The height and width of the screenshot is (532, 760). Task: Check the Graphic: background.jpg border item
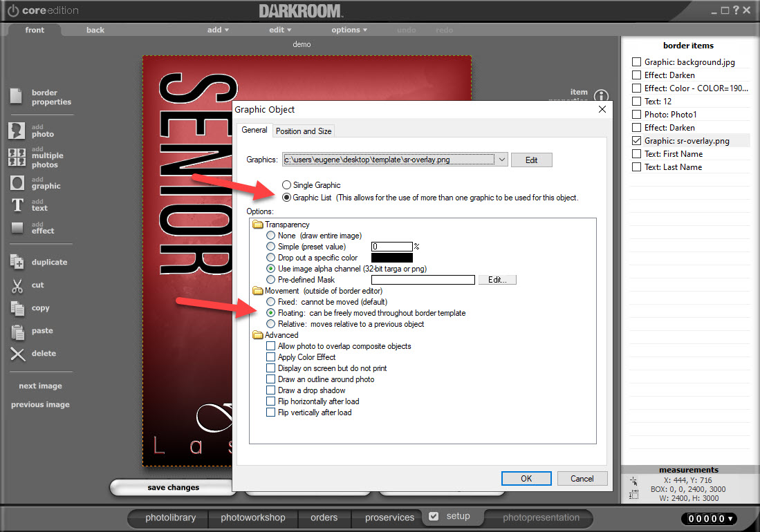pyautogui.click(x=636, y=62)
